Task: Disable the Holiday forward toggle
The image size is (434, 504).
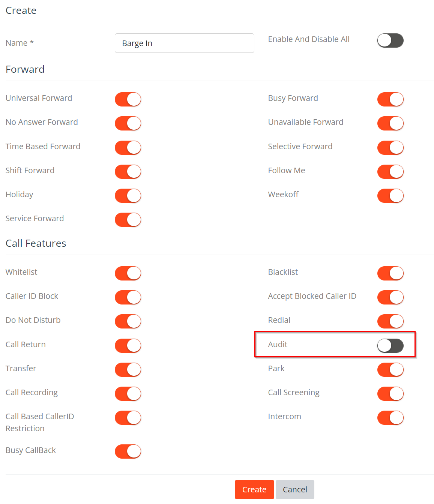Action: (128, 196)
